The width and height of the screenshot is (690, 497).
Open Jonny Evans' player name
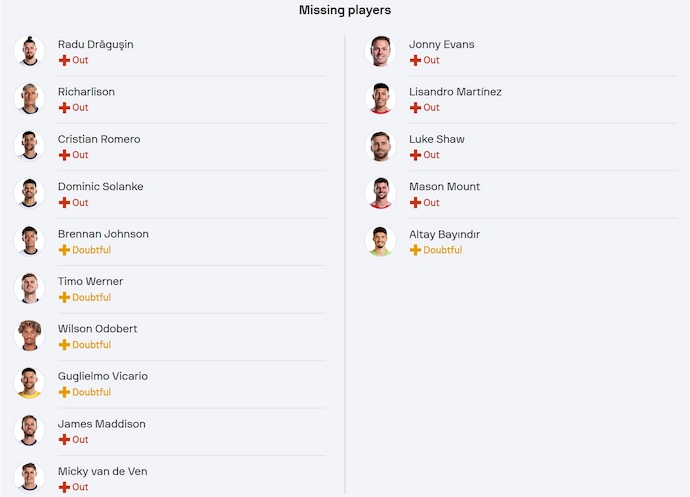click(x=441, y=44)
